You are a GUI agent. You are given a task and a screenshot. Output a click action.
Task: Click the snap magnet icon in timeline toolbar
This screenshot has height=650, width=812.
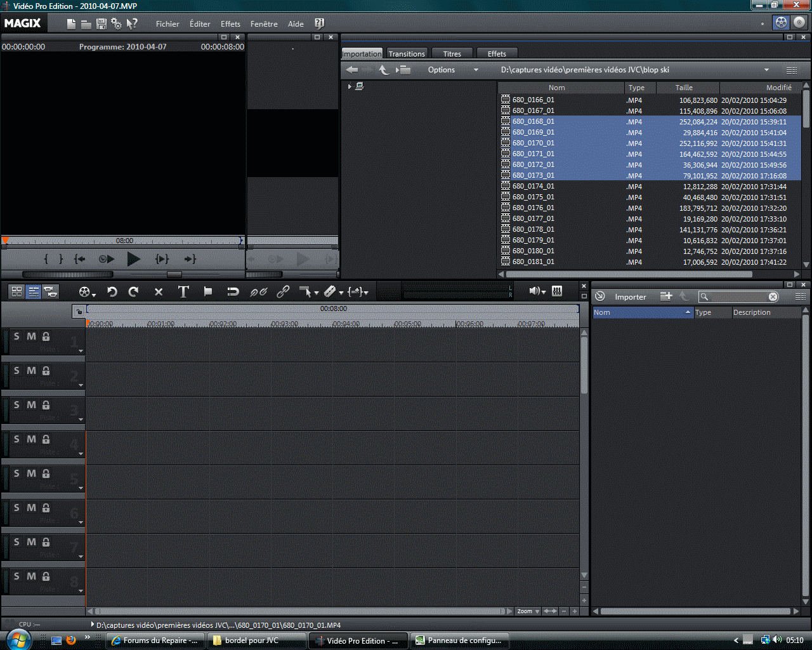233,291
